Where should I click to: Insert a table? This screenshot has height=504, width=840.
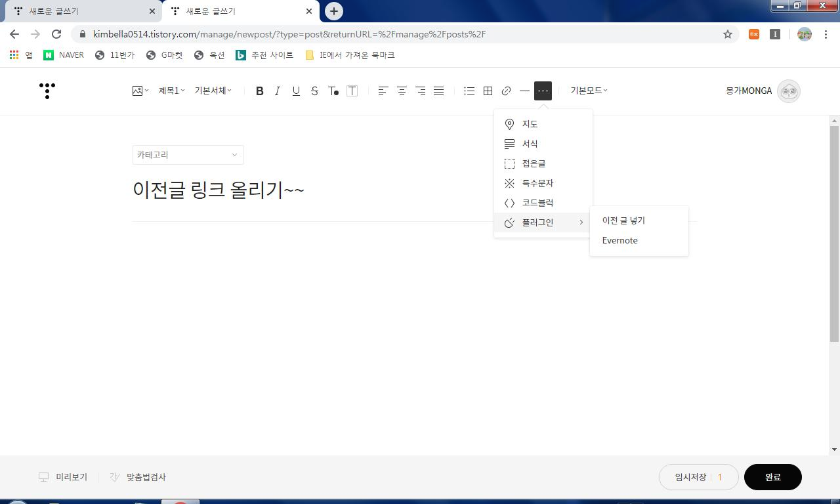[x=488, y=91]
